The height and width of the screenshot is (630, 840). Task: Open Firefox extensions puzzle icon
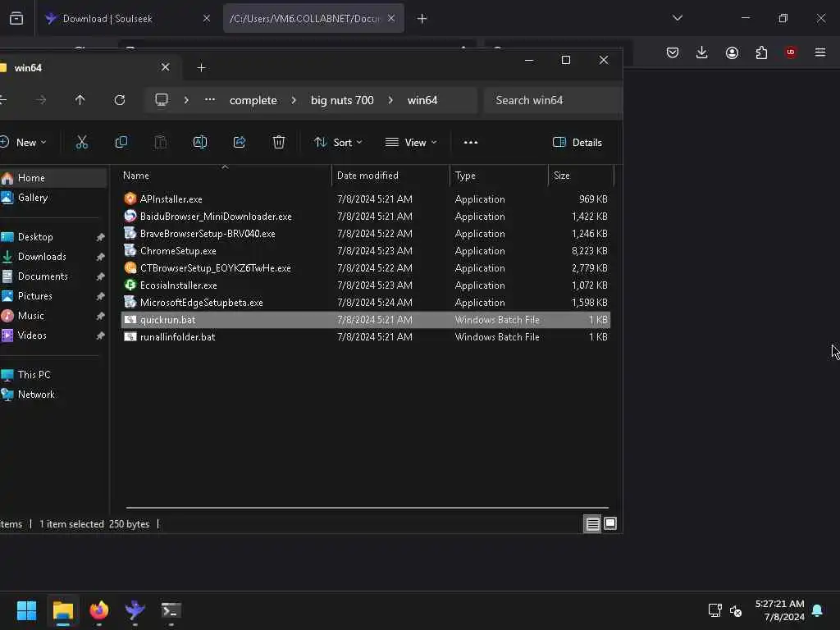(761, 52)
